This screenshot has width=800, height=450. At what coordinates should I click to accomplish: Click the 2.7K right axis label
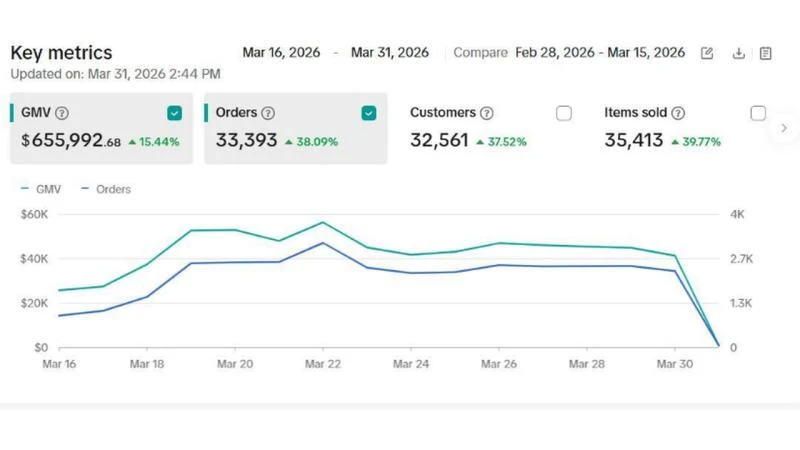pyautogui.click(x=741, y=259)
